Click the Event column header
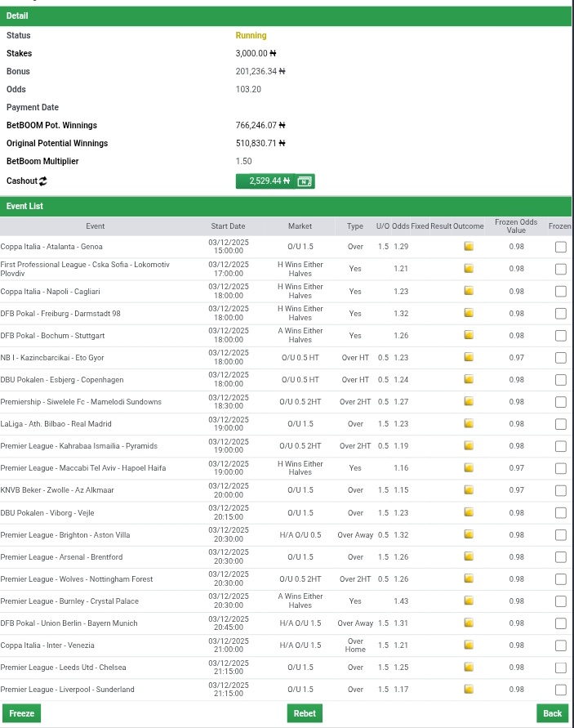Viewport: 574px width, 728px height. (96, 226)
